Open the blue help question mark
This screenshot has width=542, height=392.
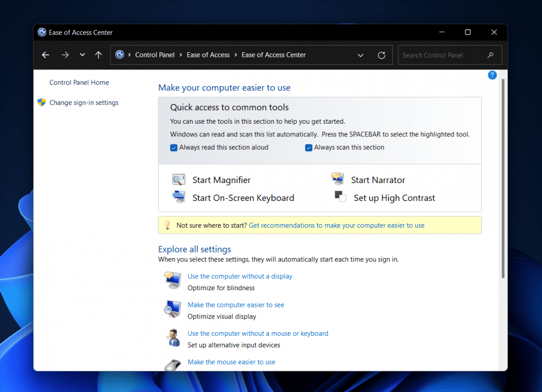coord(492,75)
